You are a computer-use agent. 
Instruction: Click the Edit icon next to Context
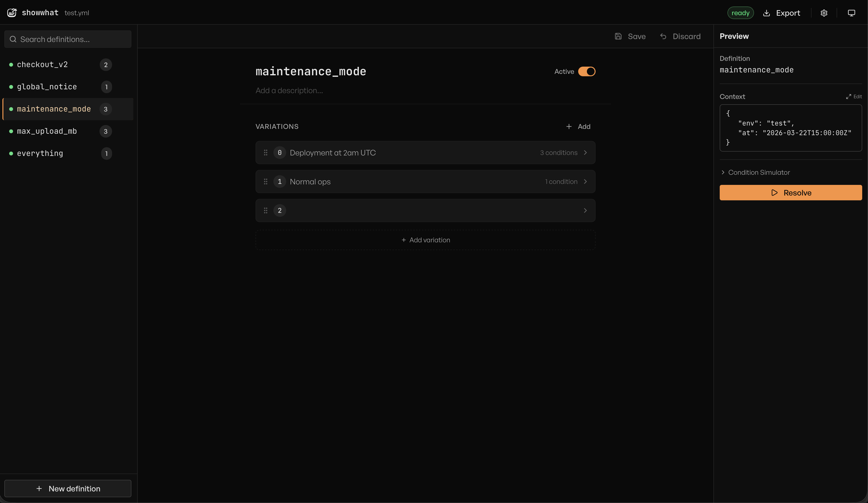(x=849, y=96)
